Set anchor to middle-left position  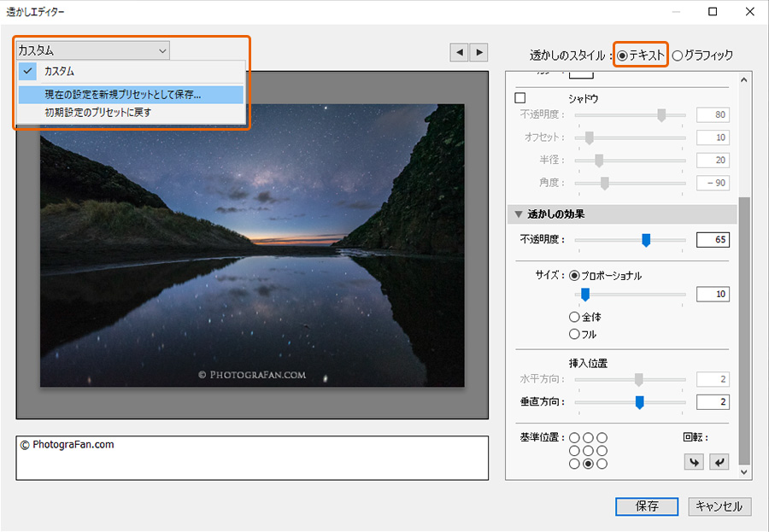click(x=574, y=451)
